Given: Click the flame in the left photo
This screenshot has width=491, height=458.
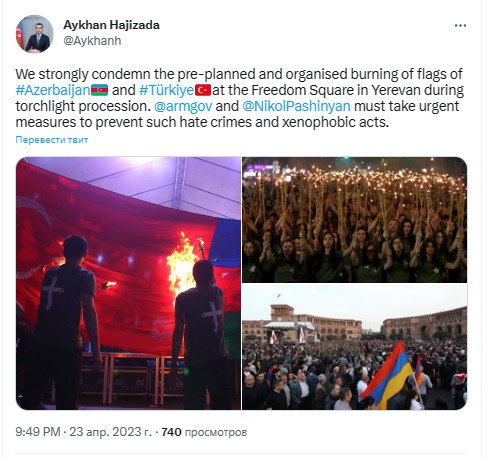Looking at the screenshot, I should [182, 264].
